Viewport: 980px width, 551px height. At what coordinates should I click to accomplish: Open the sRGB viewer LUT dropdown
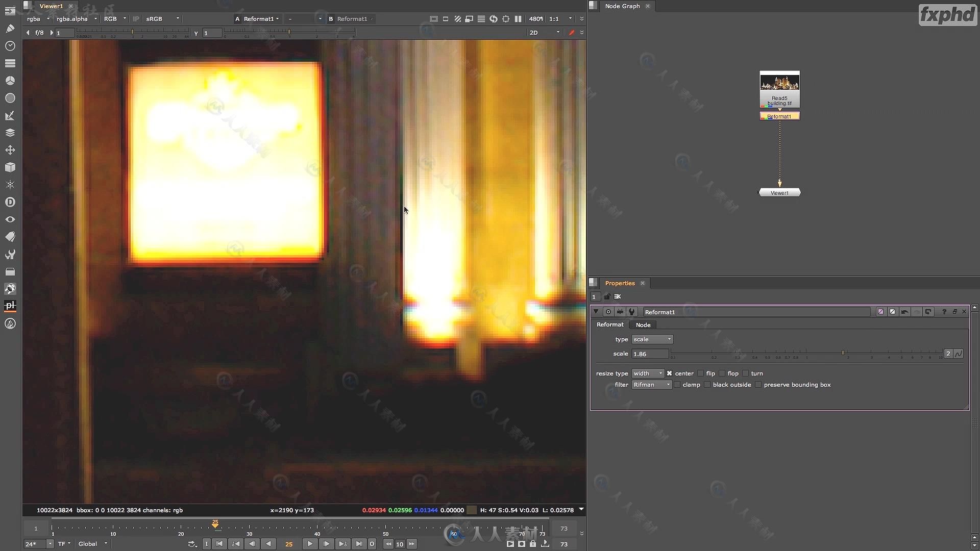pyautogui.click(x=163, y=19)
